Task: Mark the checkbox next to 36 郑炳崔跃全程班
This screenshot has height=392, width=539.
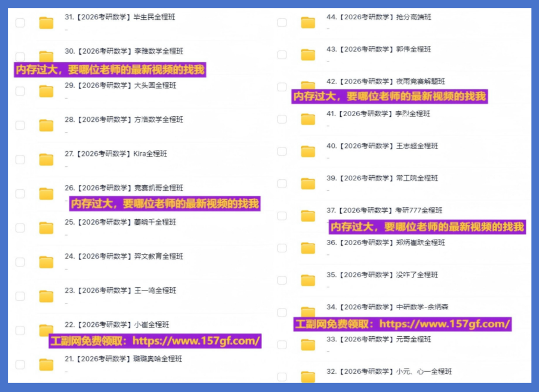Action: tap(282, 248)
